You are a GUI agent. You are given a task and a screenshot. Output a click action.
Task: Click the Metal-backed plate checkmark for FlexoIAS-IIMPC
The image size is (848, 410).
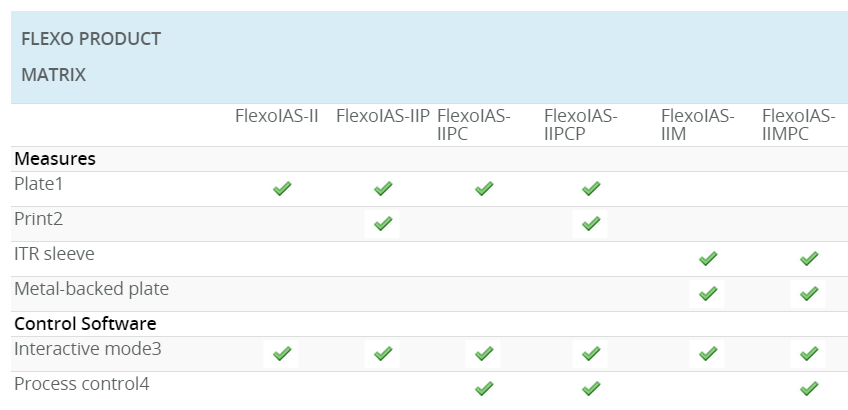click(x=809, y=293)
